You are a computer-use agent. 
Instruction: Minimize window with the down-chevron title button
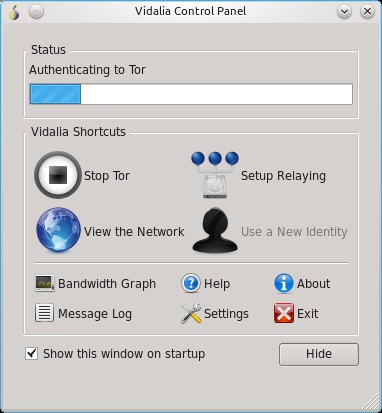pos(344,12)
